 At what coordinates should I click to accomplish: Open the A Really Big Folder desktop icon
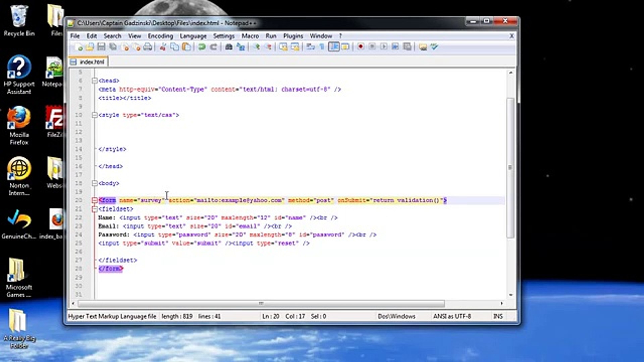click(19, 329)
